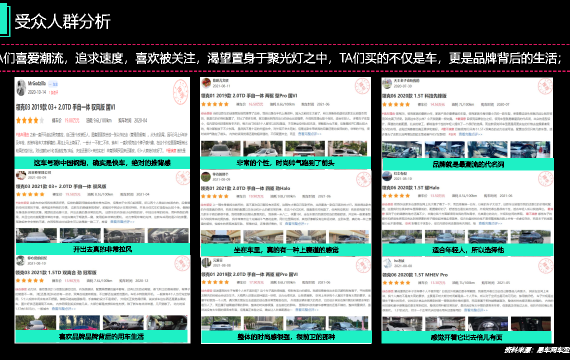Screen dimensions: 570x360
Task: Click the avatar on 整体的时尚感很强 review
Action: click(206, 263)
